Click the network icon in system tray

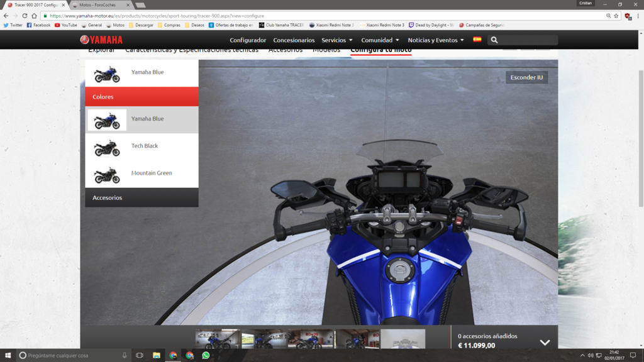pos(599,356)
